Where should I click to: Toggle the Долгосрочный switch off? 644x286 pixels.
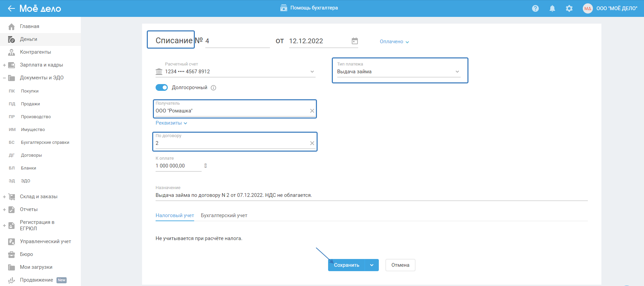pos(162,87)
